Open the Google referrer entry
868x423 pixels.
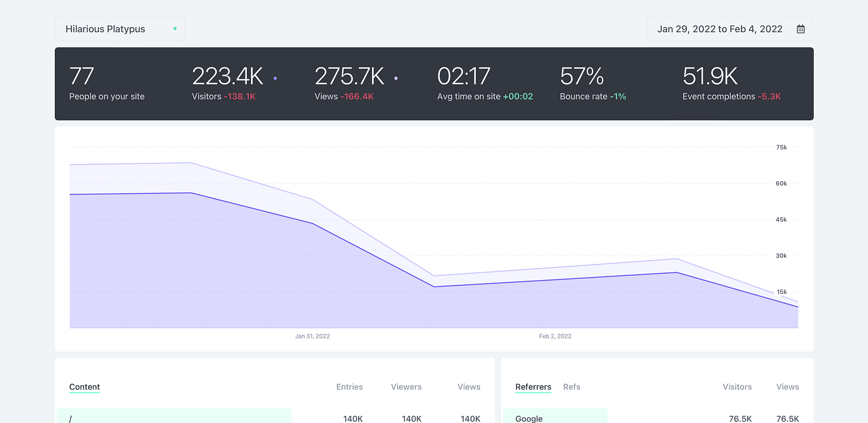pyautogui.click(x=528, y=418)
